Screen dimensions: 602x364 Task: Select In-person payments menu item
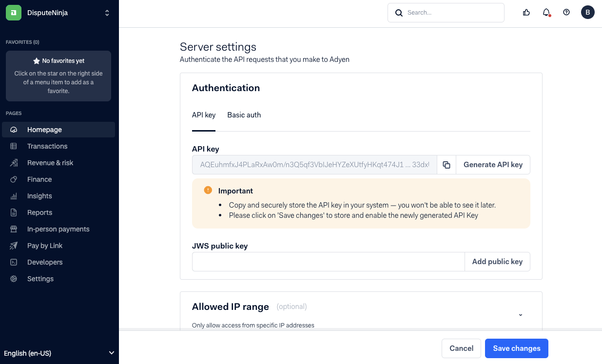point(58,229)
